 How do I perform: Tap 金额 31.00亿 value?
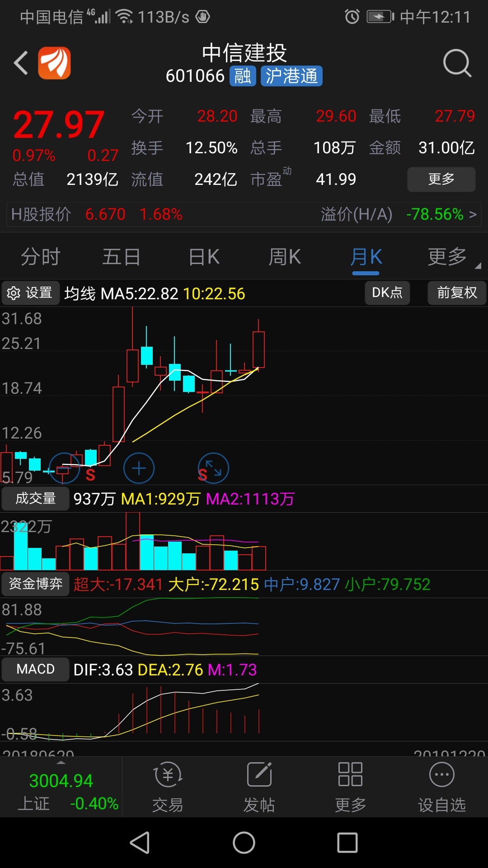pos(446,148)
